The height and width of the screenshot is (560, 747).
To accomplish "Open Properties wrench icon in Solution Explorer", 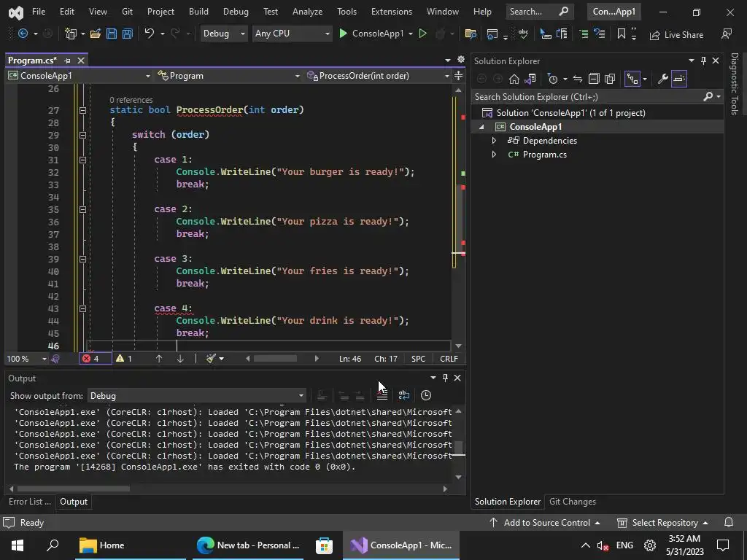I will click(662, 79).
